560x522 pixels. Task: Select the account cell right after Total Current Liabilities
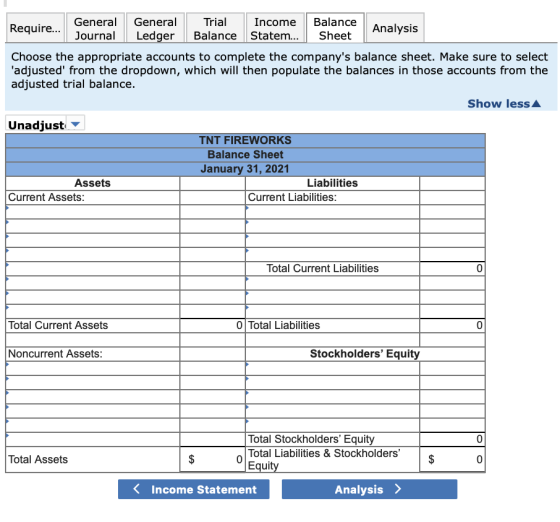[332, 283]
